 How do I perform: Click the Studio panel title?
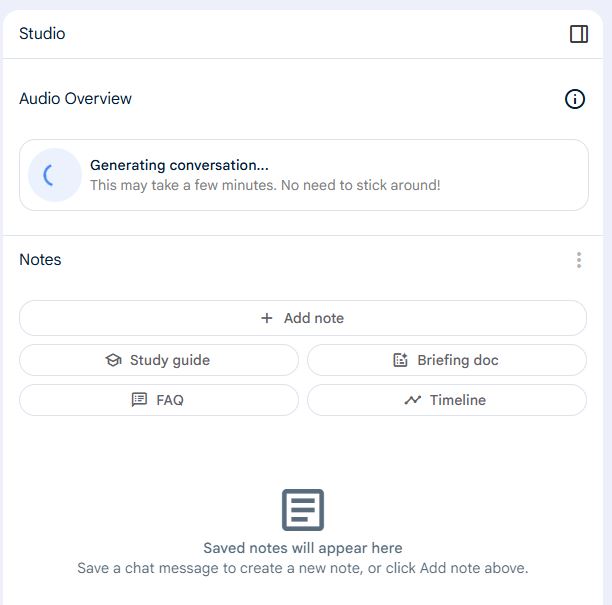(42, 34)
